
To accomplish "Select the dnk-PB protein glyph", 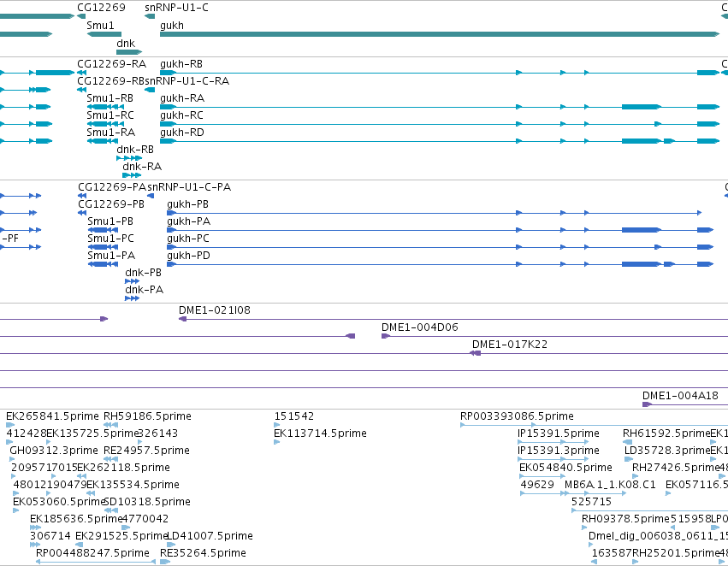I will pos(133,281).
